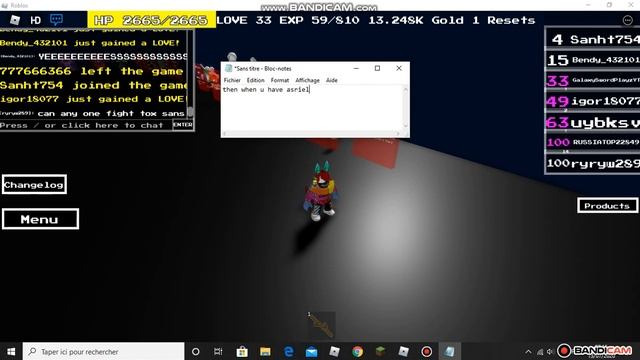The height and width of the screenshot is (360, 640).
Task: Click the Notepad vertical scrollbar down arrow
Action: [405, 126]
